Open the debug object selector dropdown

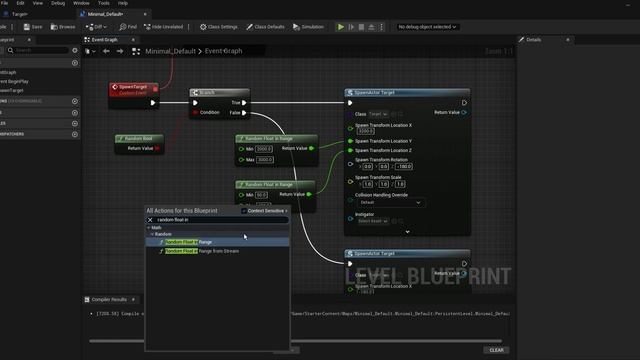pyautogui.click(x=427, y=27)
